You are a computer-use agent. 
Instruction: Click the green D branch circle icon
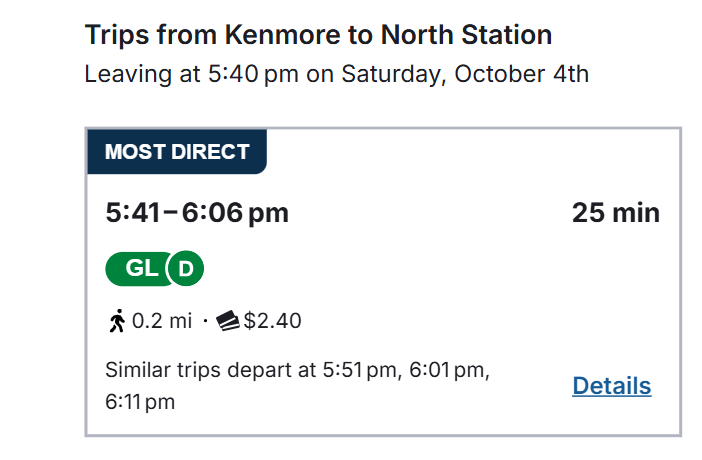[185, 268]
